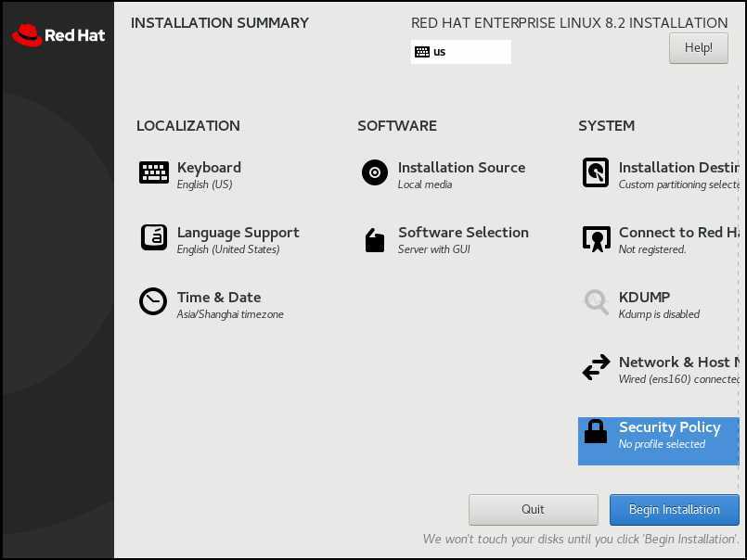747x560 pixels.
Task: Click 'Server with GUI' text
Action: 434,249
